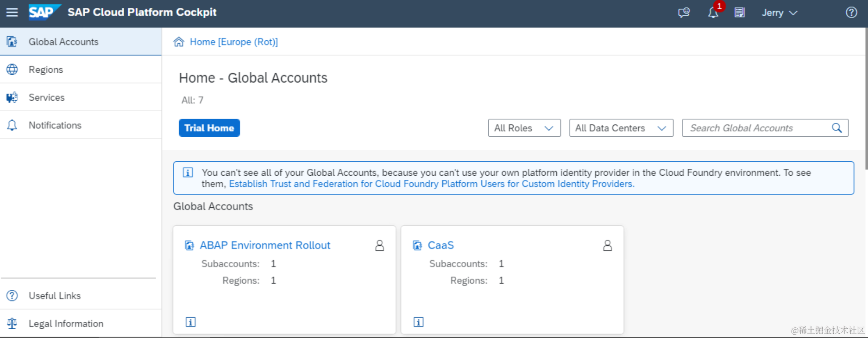Open the ABAP Environment Rollout account link
The width and height of the screenshot is (868, 338).
[265, 245]
